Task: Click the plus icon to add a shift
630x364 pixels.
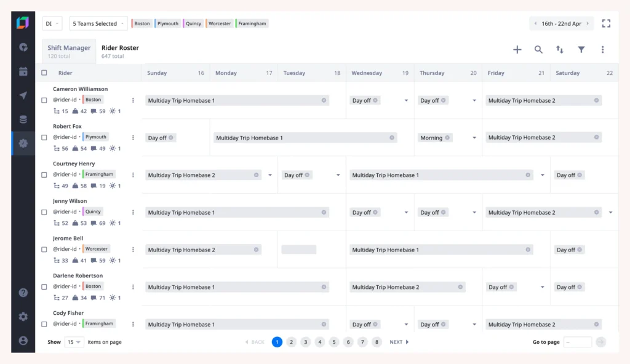Action: [517, 50]
